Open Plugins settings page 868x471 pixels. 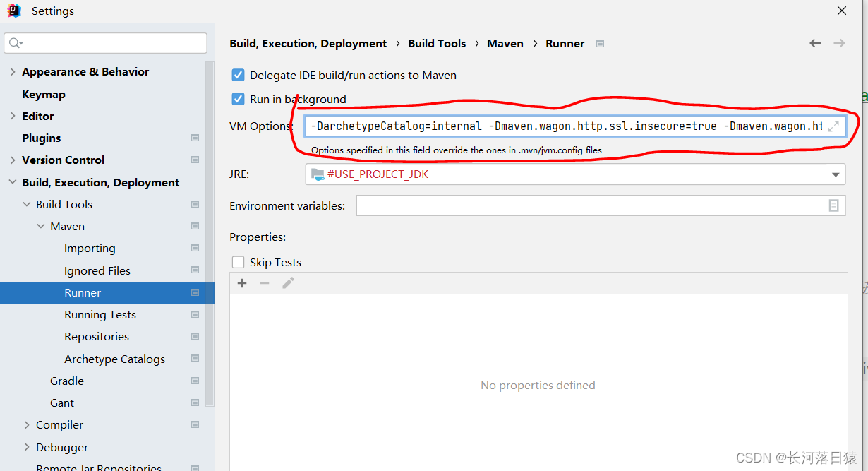[42, 138]
